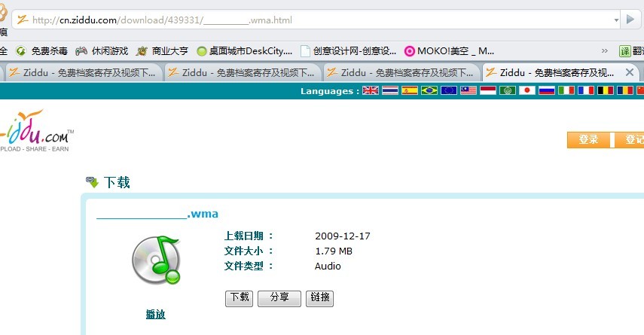Choose the Brazil flag language option
644x335 pixels.
point(429,91)
